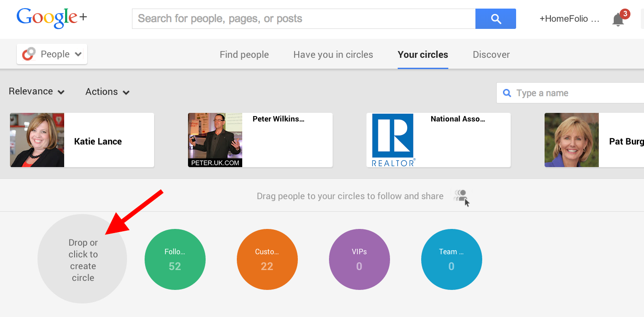Select the REALTOR logo thumbnail

coord(393,140)
